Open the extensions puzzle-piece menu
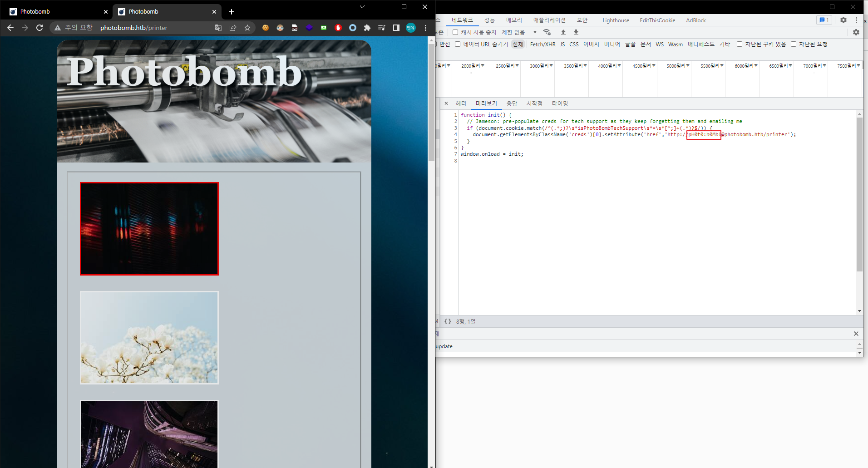The width and height of the screenshot is (868, 468). [367, 28]
